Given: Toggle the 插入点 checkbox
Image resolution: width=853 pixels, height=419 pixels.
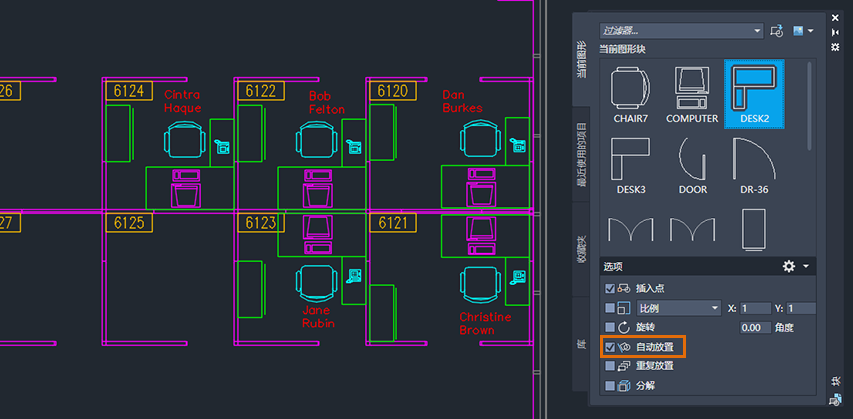Looking at the screenshot, I should click(x=610, y=288).
